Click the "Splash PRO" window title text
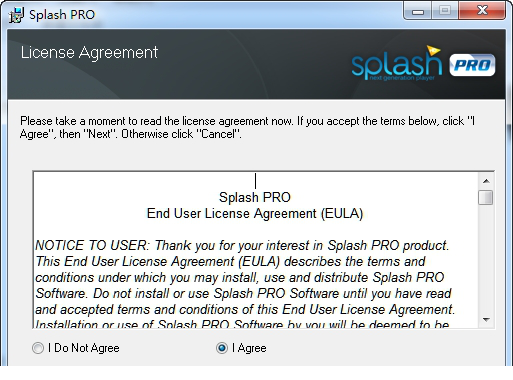Viewport: 513px width, 380px height. [62, 15]
